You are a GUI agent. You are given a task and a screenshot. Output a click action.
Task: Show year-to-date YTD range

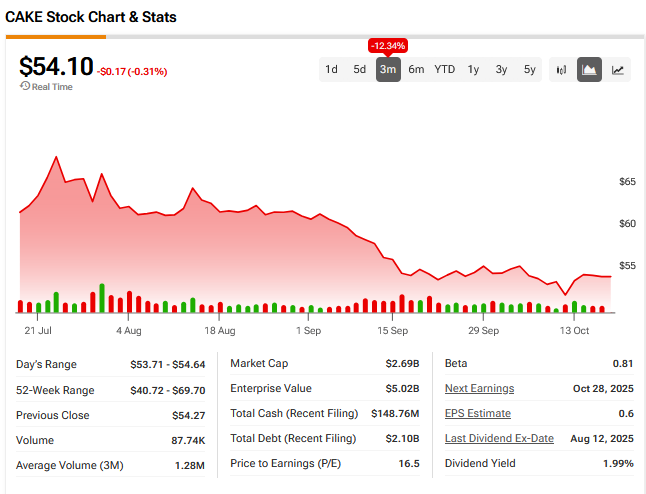445,70
